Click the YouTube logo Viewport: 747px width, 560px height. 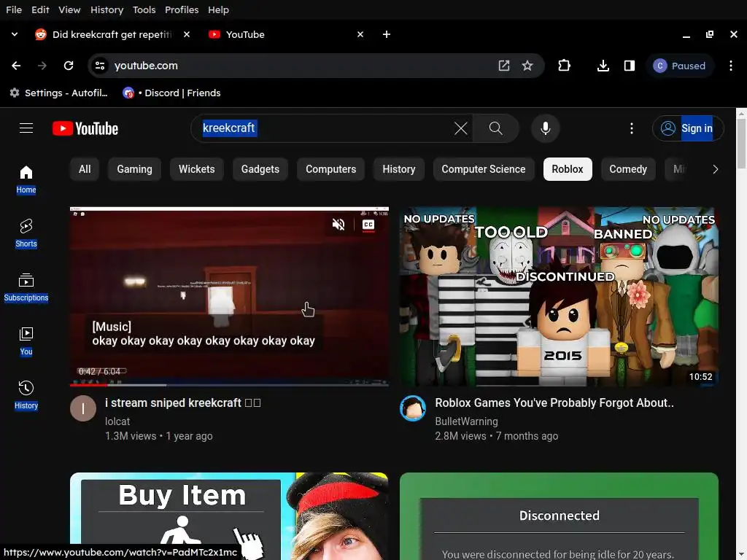[85, 128]
